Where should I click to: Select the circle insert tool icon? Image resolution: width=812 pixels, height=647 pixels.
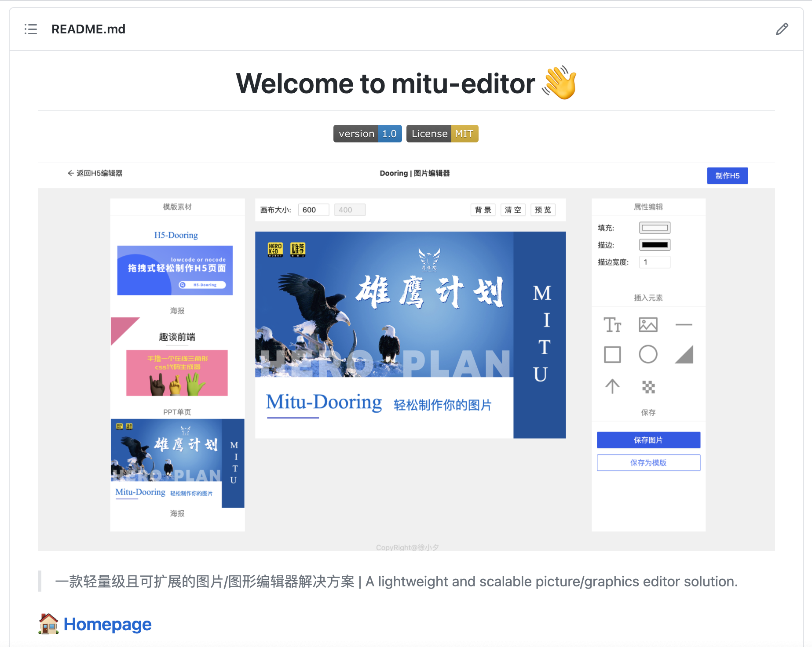(648, 354)
